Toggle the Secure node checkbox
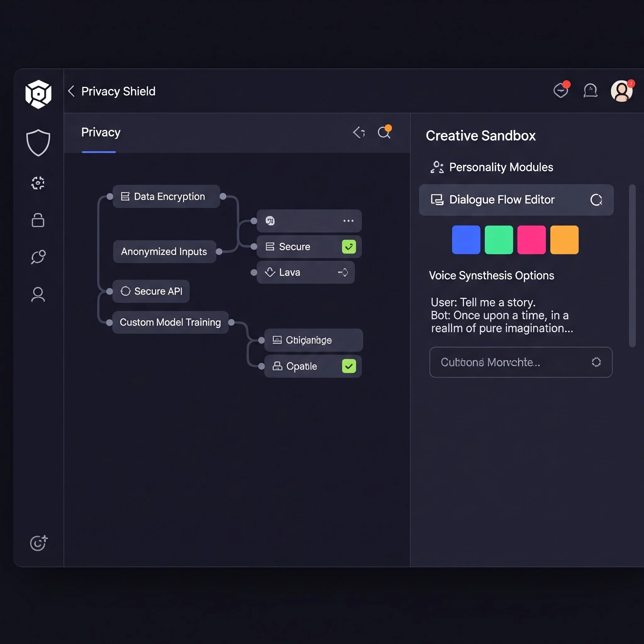 [349, 247]
